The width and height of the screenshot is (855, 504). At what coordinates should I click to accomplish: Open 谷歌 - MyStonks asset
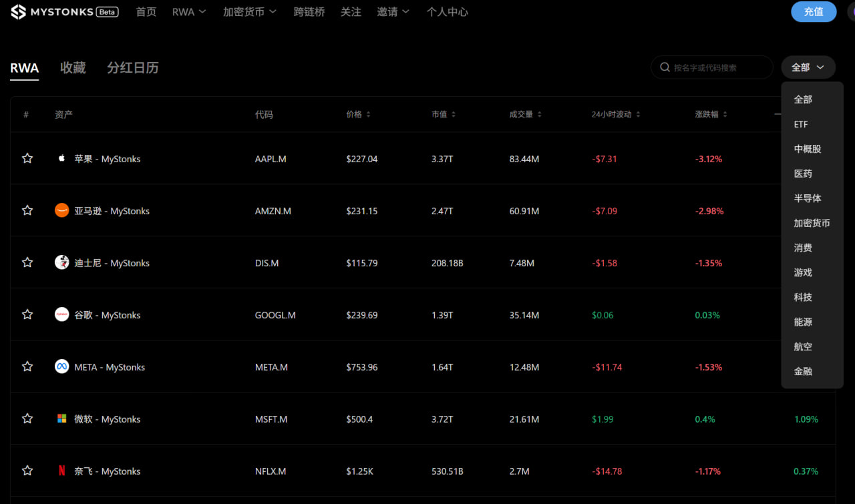(108, 315)
